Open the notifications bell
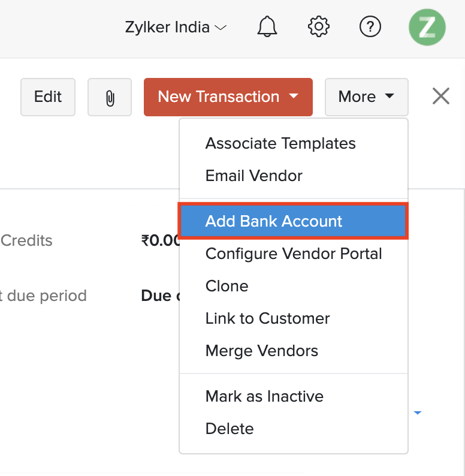This screenshot has height=476, width=465. pos(268,27)
